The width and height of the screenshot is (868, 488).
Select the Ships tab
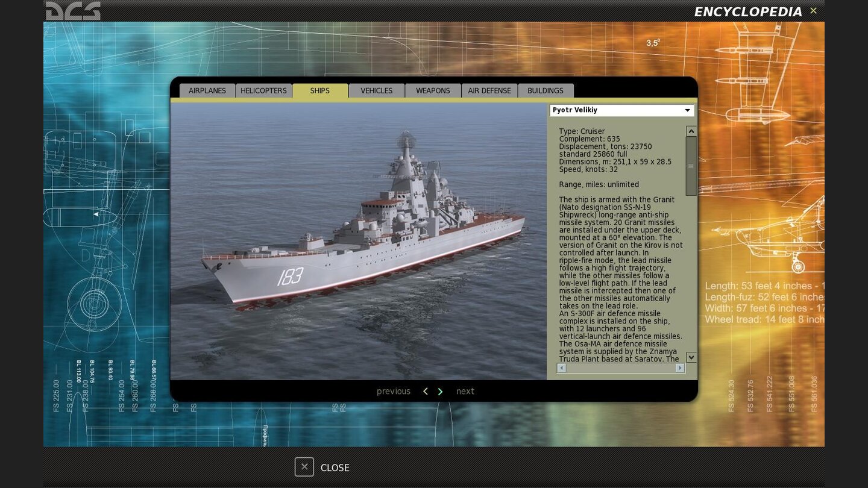click(x=320, y=90)
